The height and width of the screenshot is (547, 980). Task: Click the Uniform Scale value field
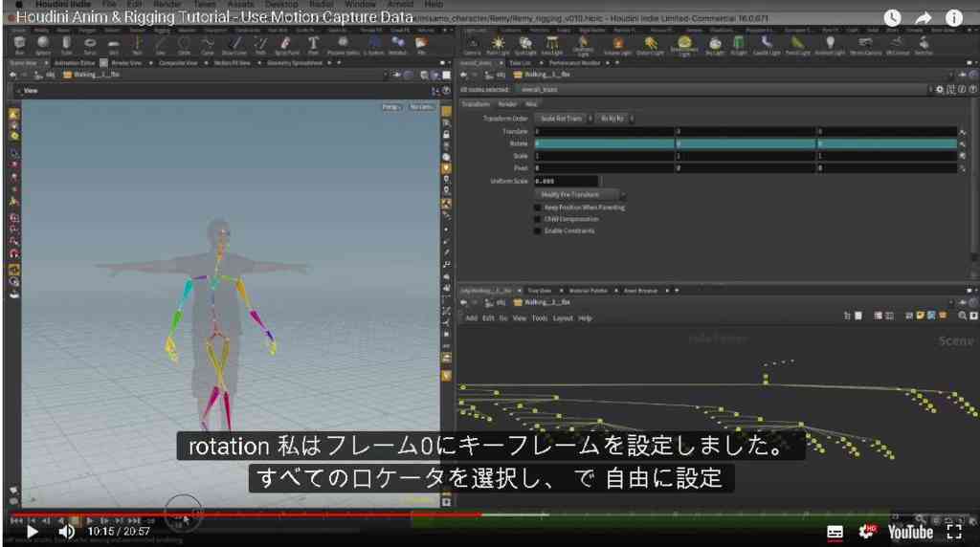point(567,181)
